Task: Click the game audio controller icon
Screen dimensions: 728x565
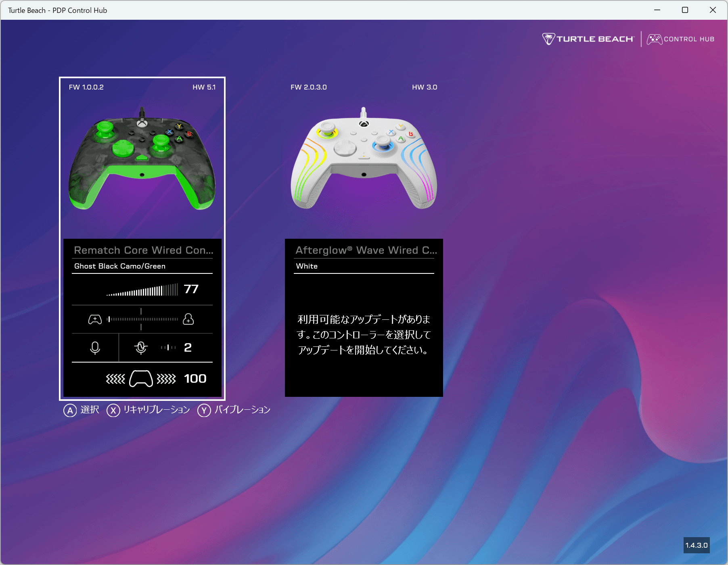Action: click(x=95, y=319)
